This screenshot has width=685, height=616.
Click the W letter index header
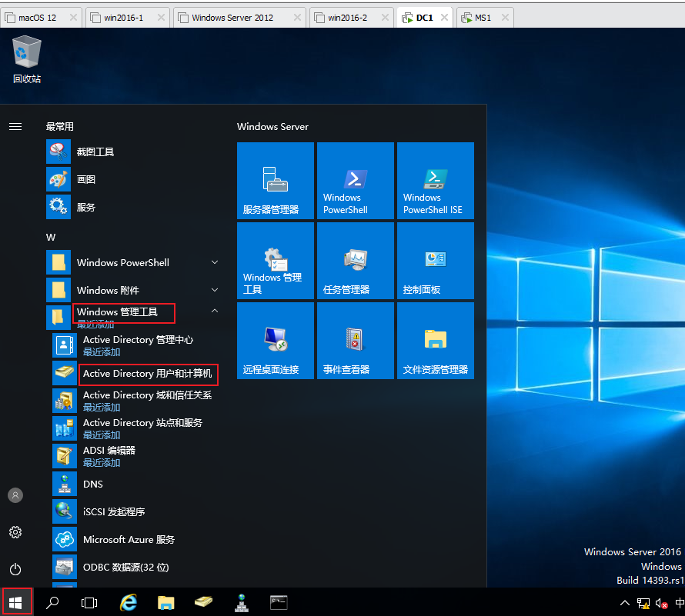[51, 238]
